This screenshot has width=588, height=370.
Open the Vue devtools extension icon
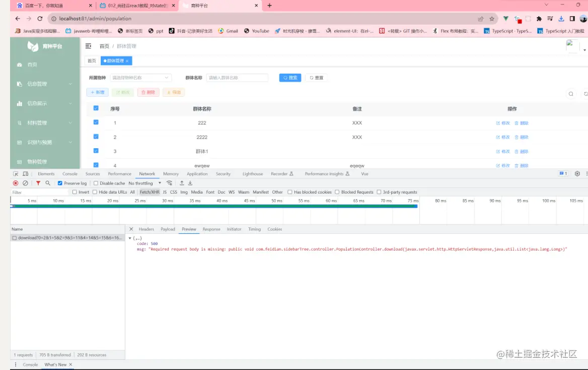point(505,19)
